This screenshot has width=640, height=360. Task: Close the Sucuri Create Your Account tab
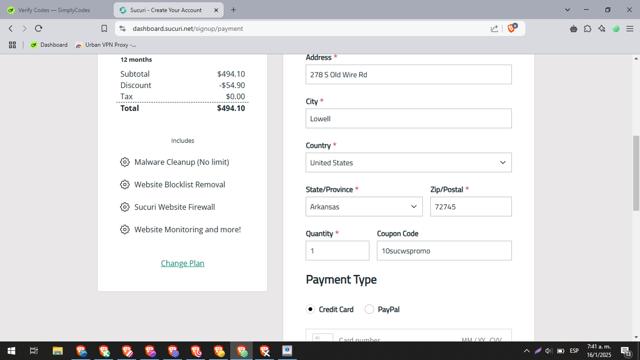pyautogui.click(x=216, y=10)
